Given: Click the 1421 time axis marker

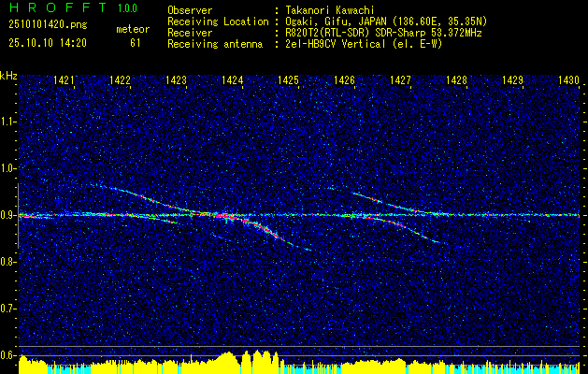Looking at the screenshot, I should coord(64,79).
